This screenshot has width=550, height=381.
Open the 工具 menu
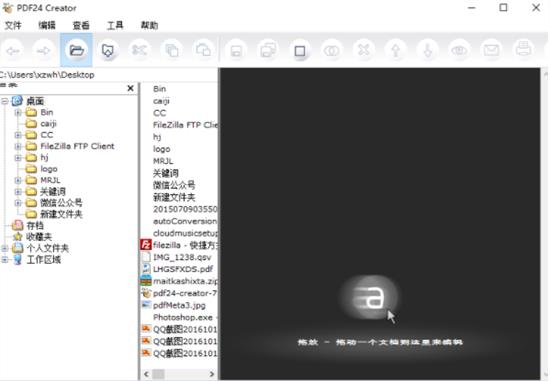(x=115, y=25)
